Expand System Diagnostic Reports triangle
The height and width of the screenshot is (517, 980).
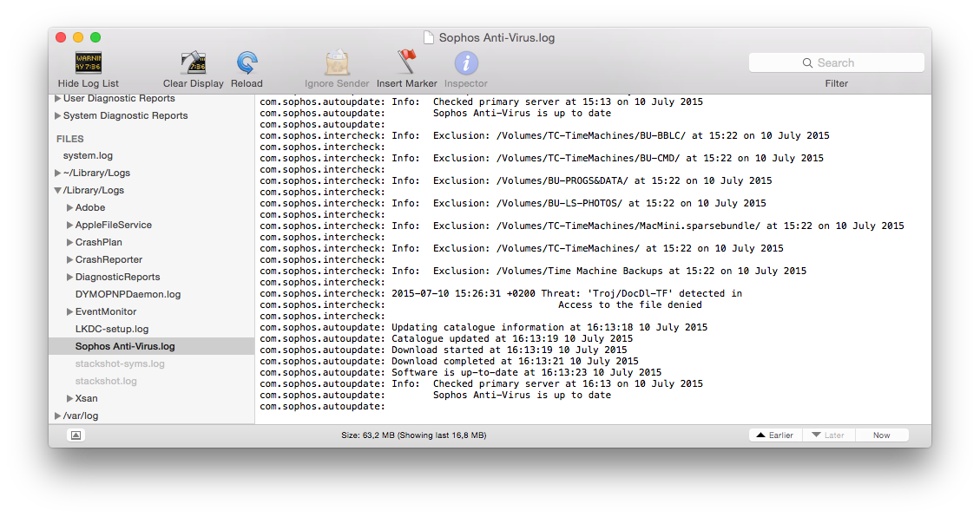tap(57, 115)
